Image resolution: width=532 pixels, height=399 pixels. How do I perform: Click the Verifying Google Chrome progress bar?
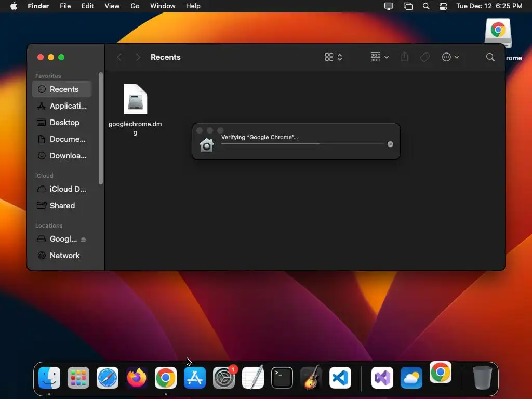302,144
